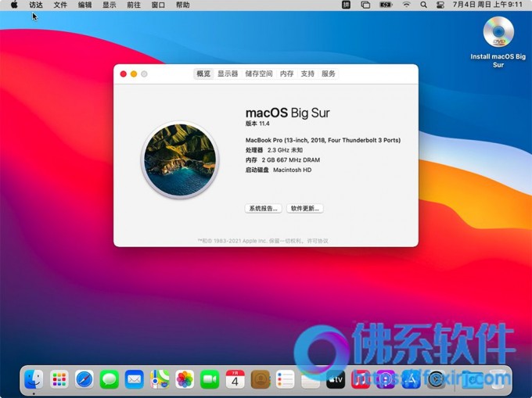Open Reminders app in Dock
This screenshot has height=398, width=532.
(x=286, y=379)
